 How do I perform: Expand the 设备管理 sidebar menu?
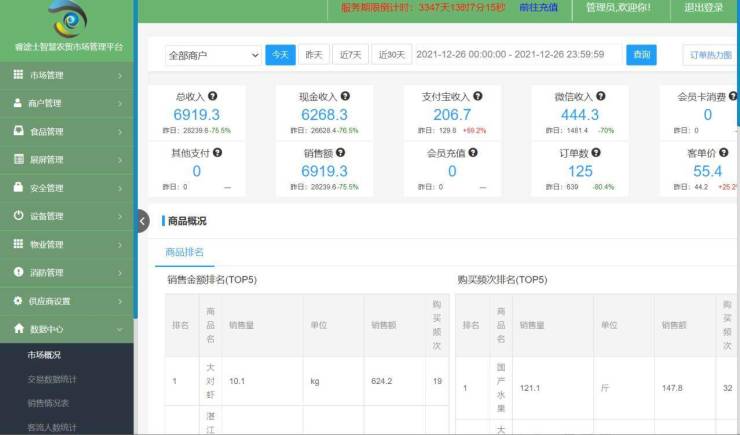pos(67,216)
